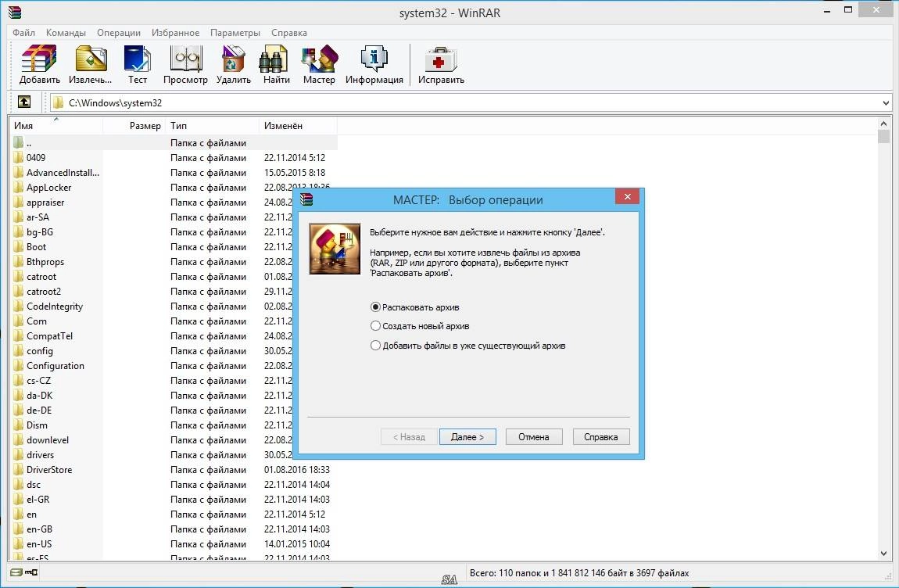Click the folder icon of Boot
899x588 pixels.
click(x=18, y=246)
